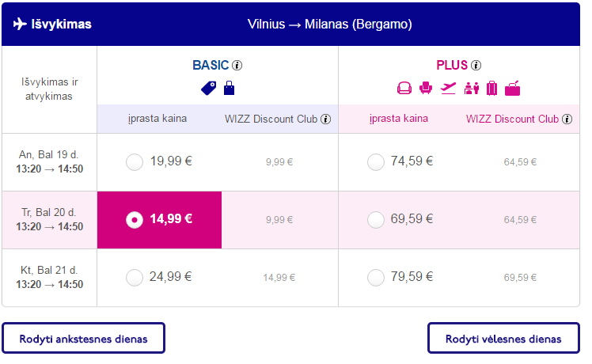Viewport: 592px width, 364px height.
Task: Select the 74,59 € PLUS fare radio button
Action: point(376,162)
